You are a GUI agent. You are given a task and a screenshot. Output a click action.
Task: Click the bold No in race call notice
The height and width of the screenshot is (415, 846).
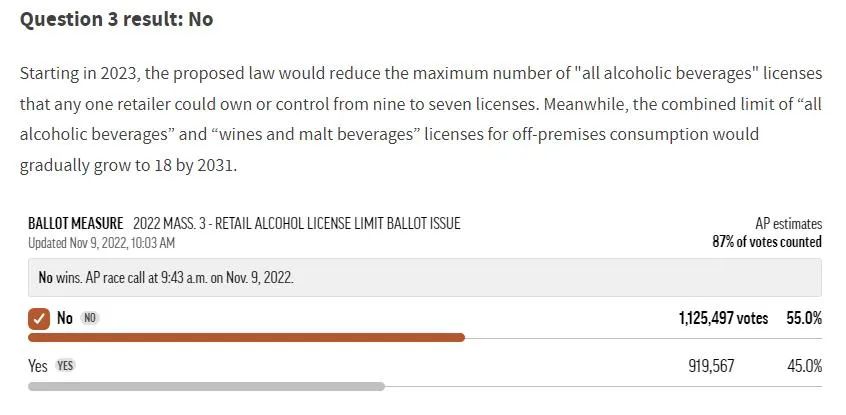tap(45, 278)
